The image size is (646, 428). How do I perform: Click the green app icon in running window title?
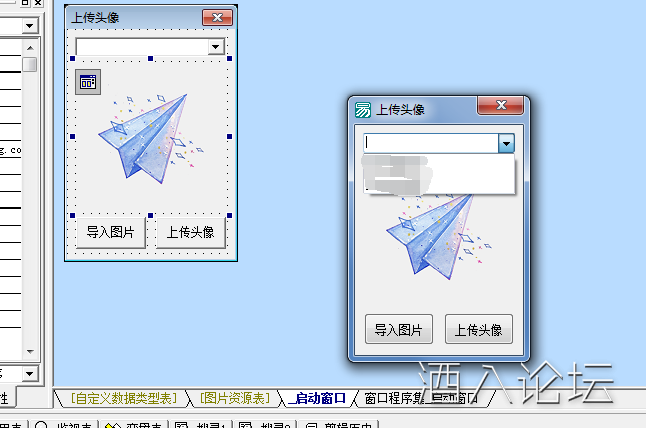point(363,110)
